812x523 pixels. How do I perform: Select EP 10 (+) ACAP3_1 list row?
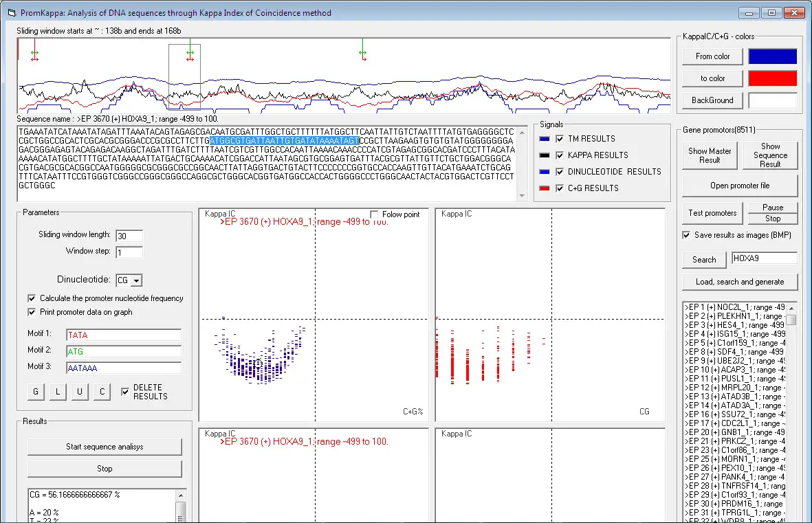[735, 370]
